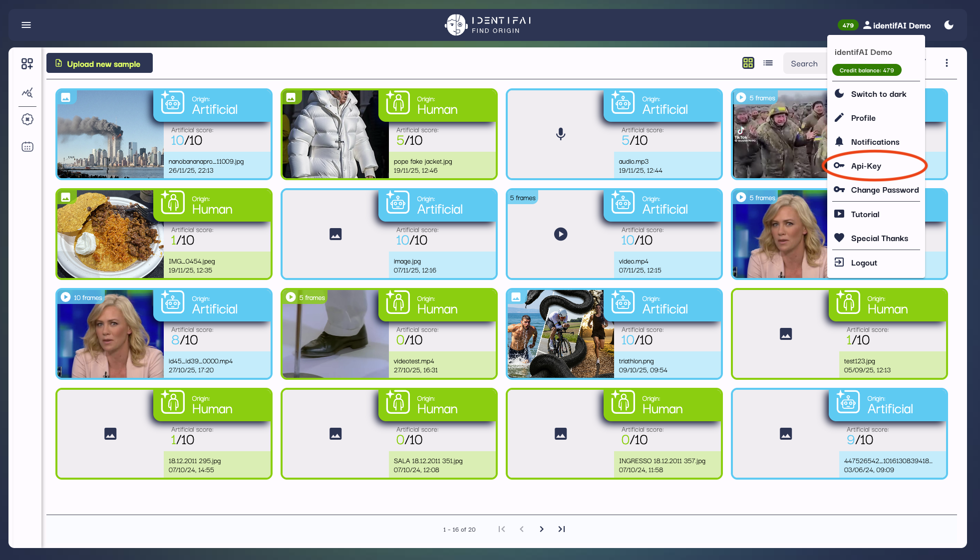This screenshot has height=560, width=980.
Task: Open the three-dot options menu
Action: (946, 63)
